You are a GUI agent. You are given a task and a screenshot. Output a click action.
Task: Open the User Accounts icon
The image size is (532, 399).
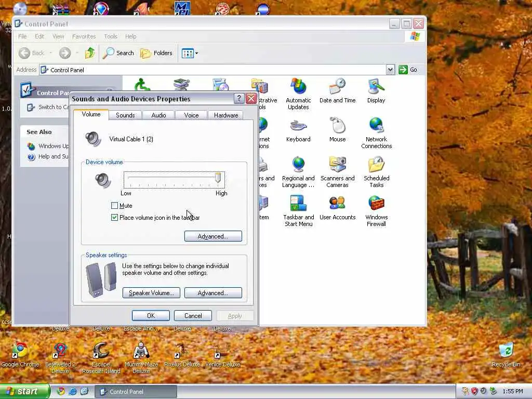point(337,208)
